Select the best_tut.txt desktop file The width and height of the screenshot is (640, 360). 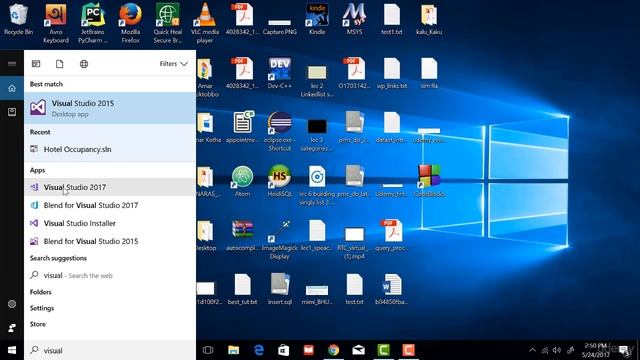(x=242, y=290)
